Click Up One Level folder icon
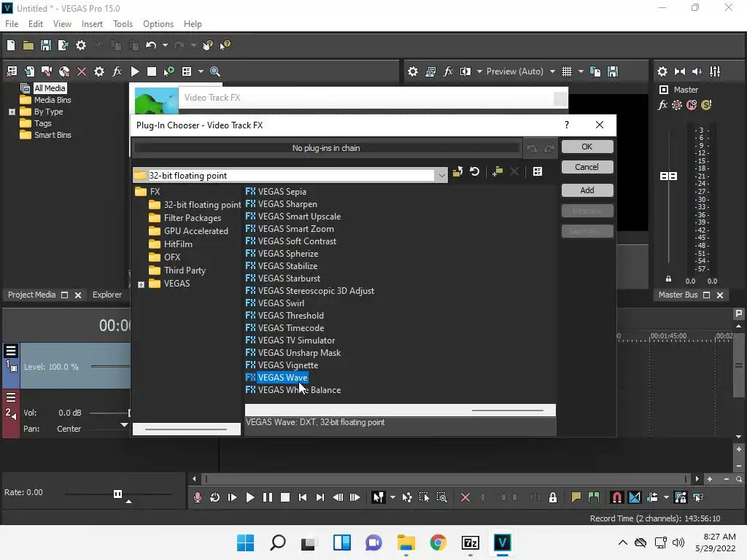The height and width of the screenshot is (560, 747). (x=457, y=171)
